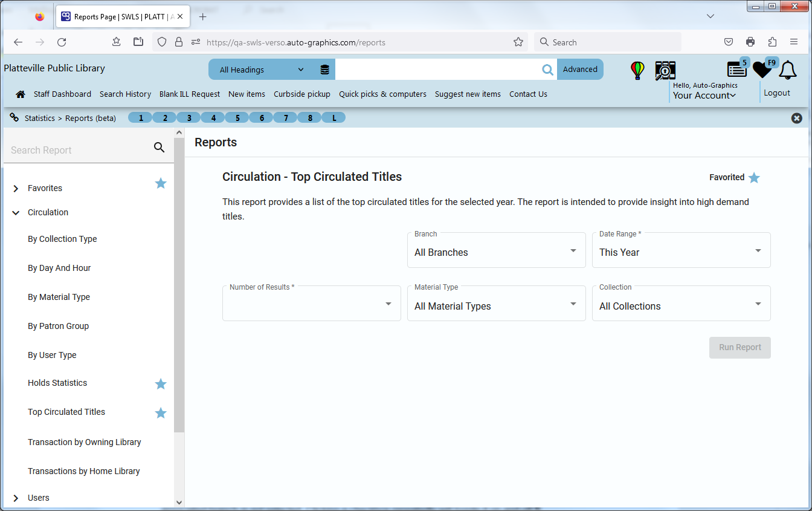Open the notifications bell icon
The height and width of the screenshot is (511, 812).
788,70
